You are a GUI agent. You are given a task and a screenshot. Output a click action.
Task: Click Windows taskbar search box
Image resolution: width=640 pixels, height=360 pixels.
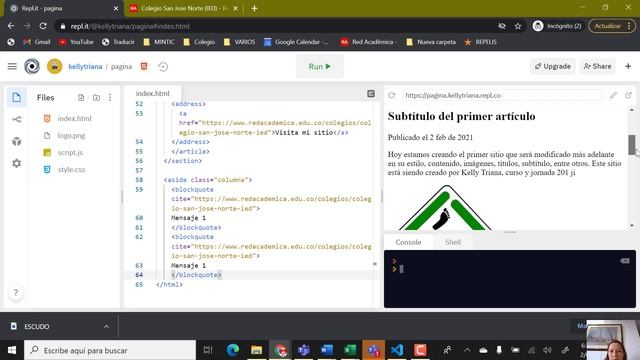(110, 350)
